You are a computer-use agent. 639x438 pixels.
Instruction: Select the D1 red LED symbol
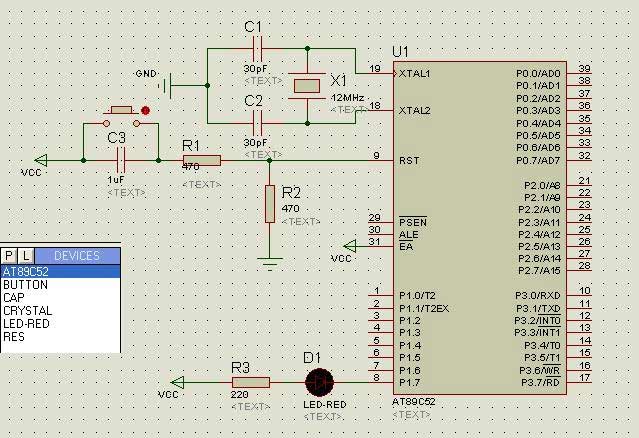[x=319, y=382]
